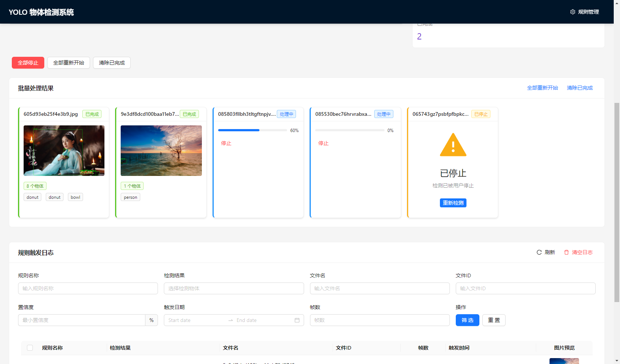Focus the 规则名称 input field
Viewport: 620px width, 364px height.
pyautogui.click(x=88, y=288)
